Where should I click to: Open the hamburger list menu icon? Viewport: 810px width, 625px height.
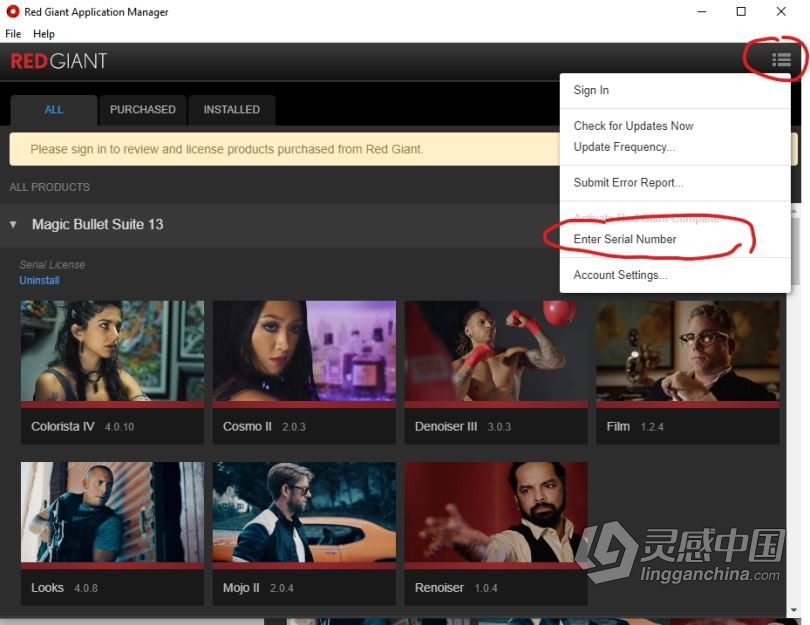click(781, 60)
